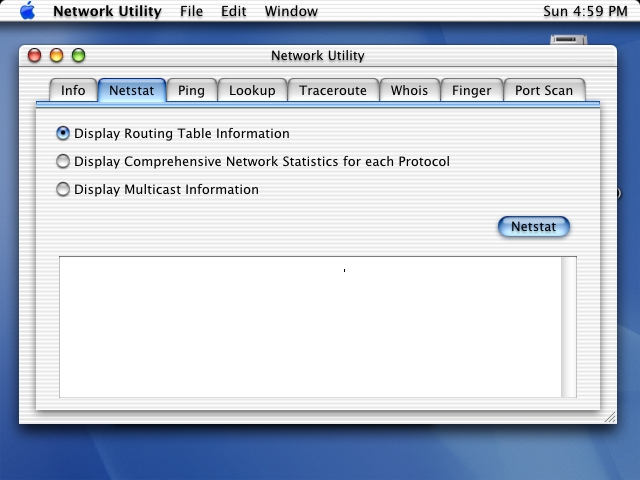Click the output area vertical scrollbar
This screenshot has height=480, width=640.
click(x=569, y=327)
